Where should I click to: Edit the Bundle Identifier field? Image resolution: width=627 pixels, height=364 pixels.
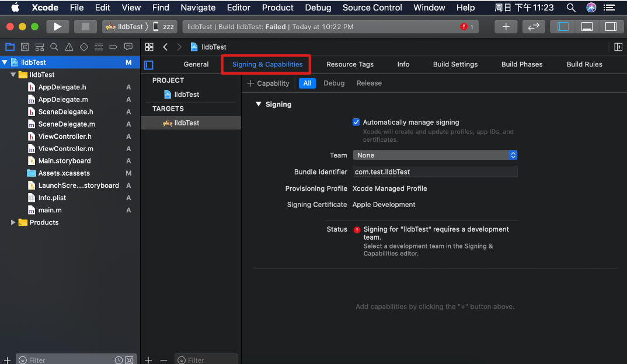pyautogui.click(x=435, y=172)
